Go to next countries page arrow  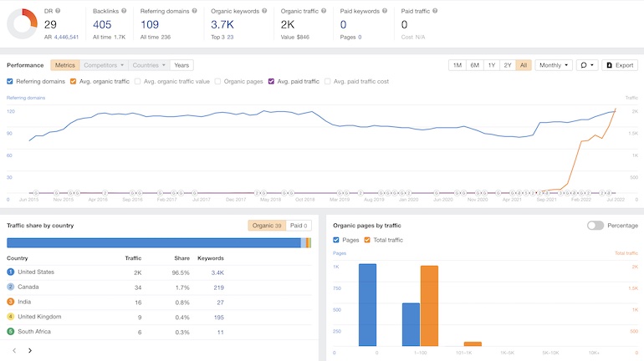(x=30, y=350)
